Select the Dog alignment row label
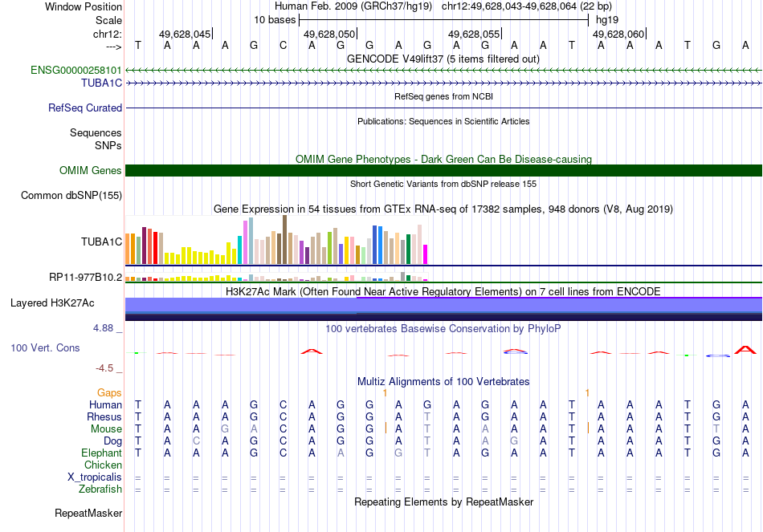Viewport: 763px width, 532px height. click(113, 441)
